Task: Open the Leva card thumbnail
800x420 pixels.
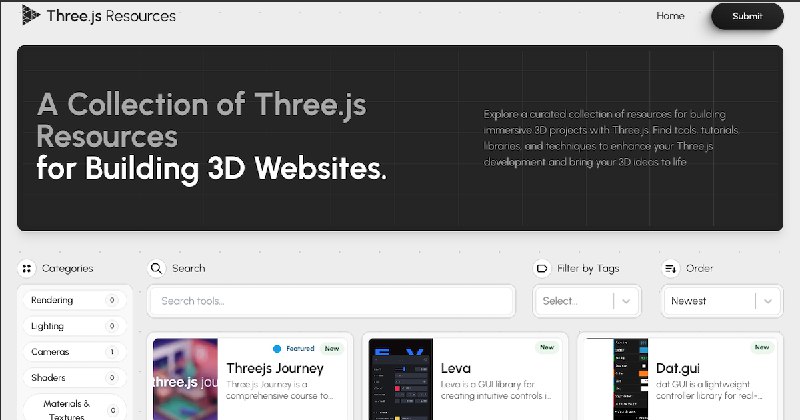Action: pyautogui.click(x=401, y=379)
